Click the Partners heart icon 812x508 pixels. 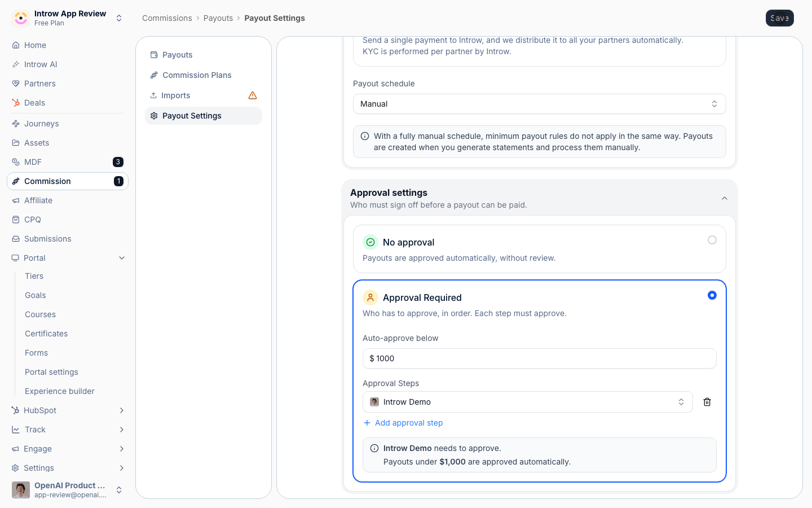[x=16, y=84]
